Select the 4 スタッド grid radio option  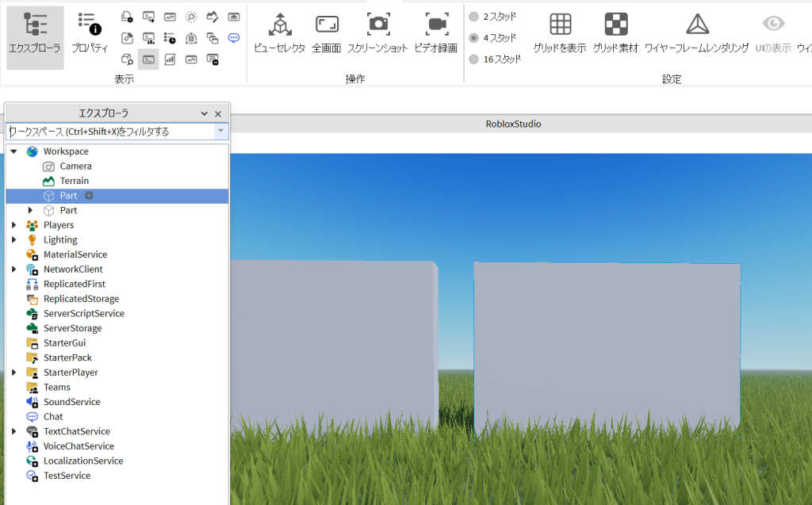click(474, 38)
